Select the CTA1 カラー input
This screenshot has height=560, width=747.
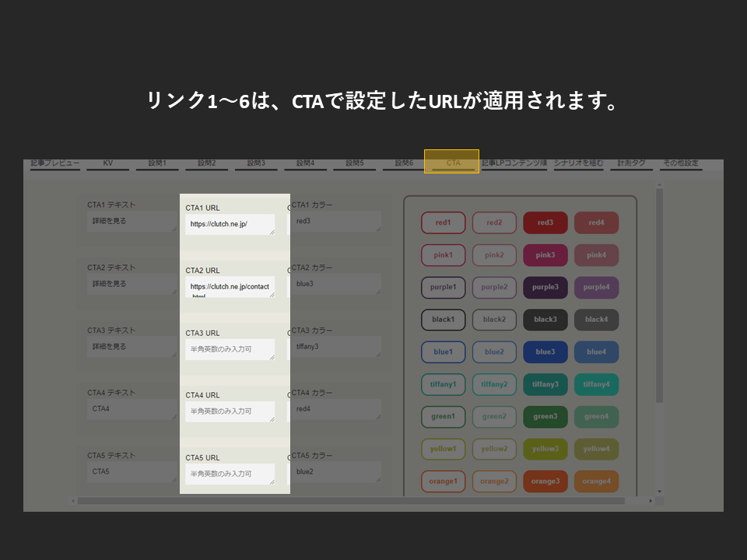click(335, 222)
